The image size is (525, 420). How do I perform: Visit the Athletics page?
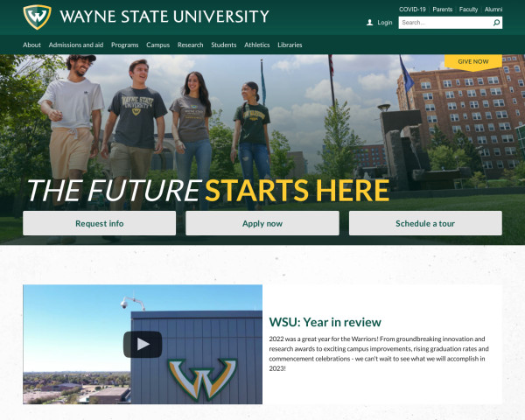point(256,45)
